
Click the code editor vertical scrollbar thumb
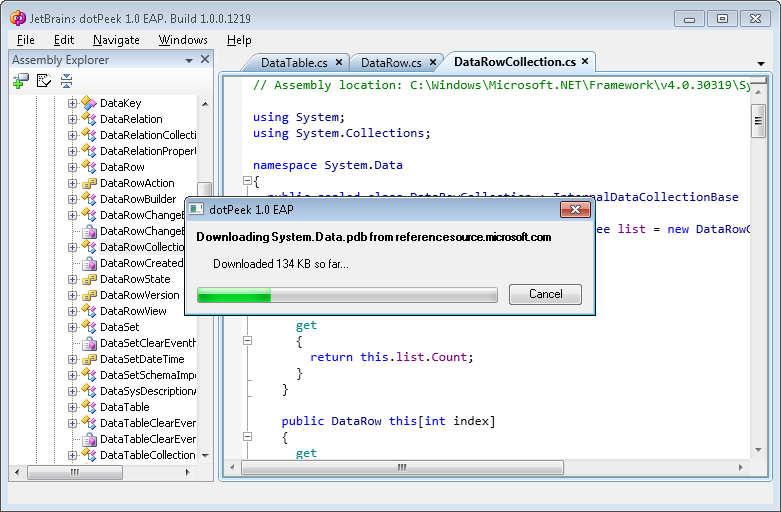[758, 121]
